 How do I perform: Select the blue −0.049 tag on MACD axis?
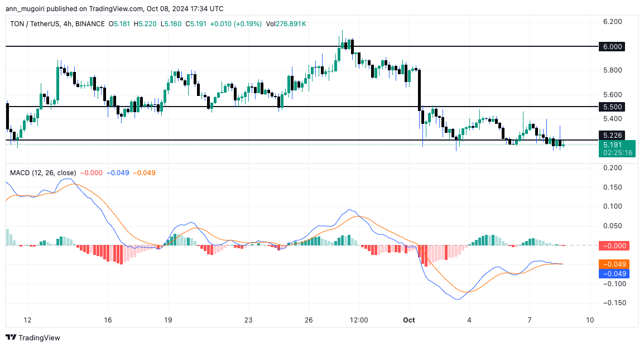[614, 273]
